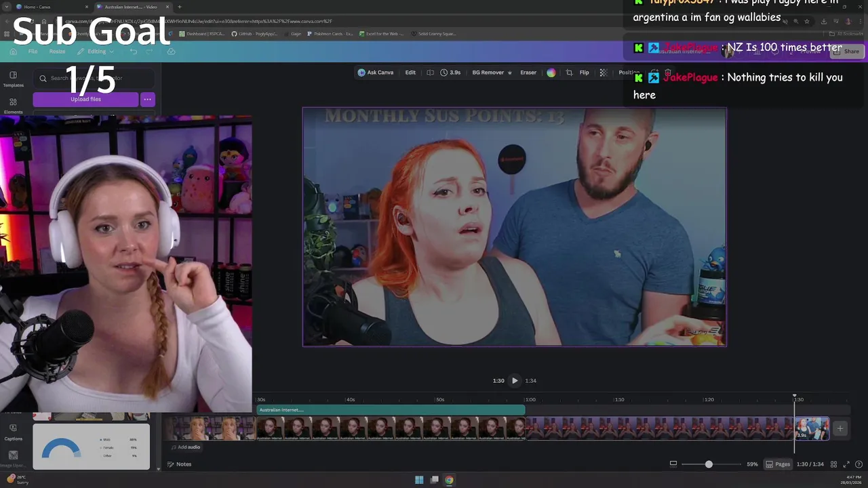The image size is (868, 488).
Task: Open the color adjustment swatch
Action: pos(551,73)
